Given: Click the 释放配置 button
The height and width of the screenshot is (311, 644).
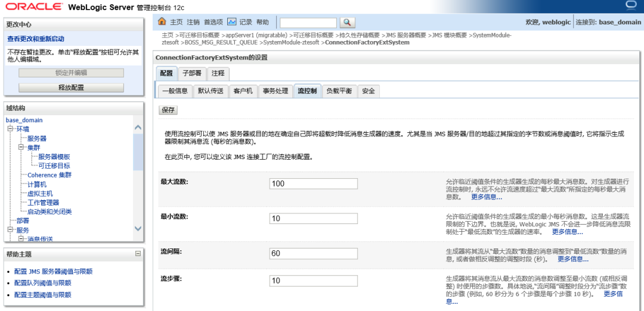Looking at the screenshot, I should click(x=71, y=88).
